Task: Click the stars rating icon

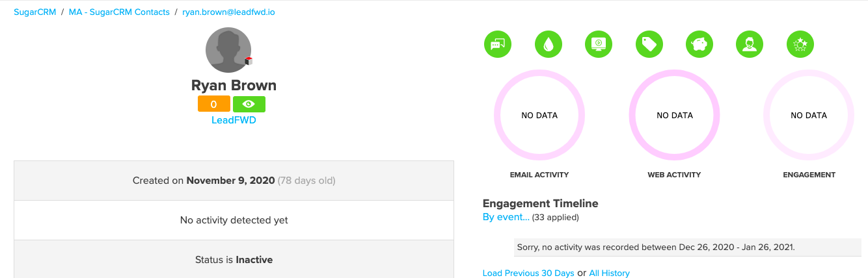Action: click(800, 44)
